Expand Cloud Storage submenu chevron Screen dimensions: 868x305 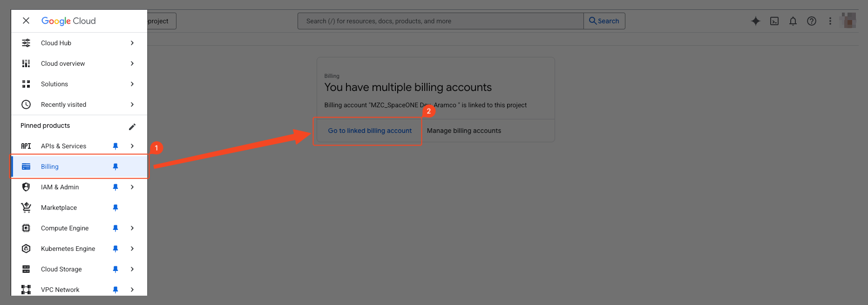pos(132,269)
